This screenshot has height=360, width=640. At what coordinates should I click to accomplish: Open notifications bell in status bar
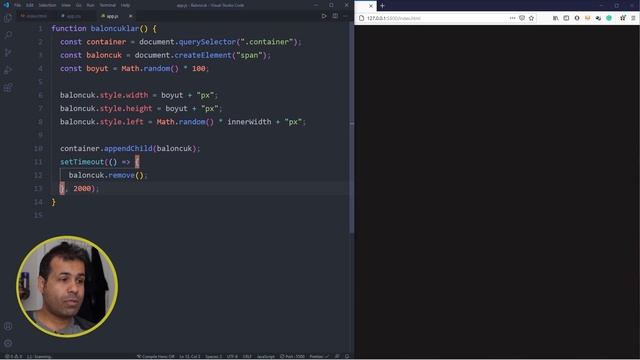click(x=347, y=356)
